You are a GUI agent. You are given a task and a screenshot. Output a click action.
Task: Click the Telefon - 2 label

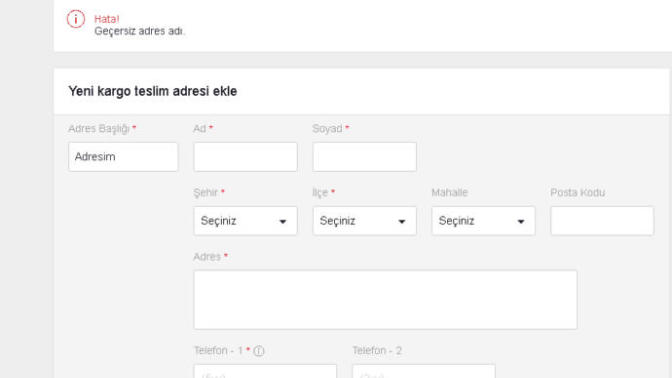click(377, 351)
